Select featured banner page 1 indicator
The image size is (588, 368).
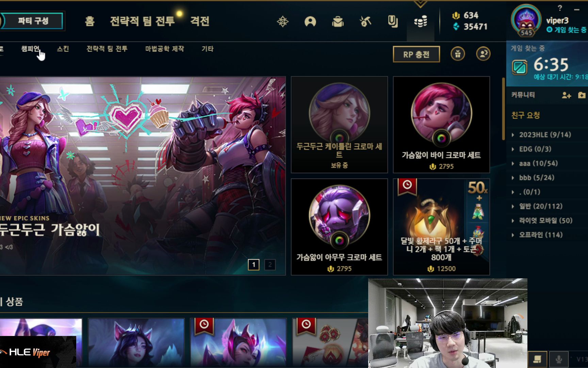[x=254, y=264]
